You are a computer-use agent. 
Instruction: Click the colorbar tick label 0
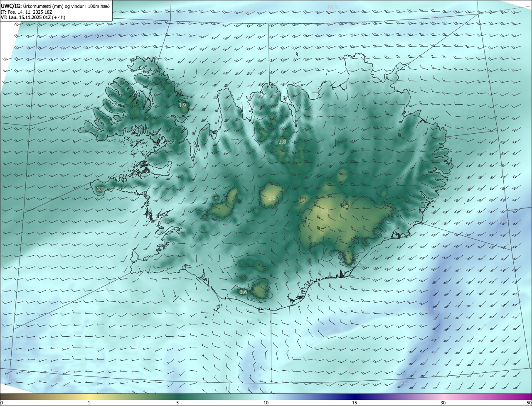point(1,403)
